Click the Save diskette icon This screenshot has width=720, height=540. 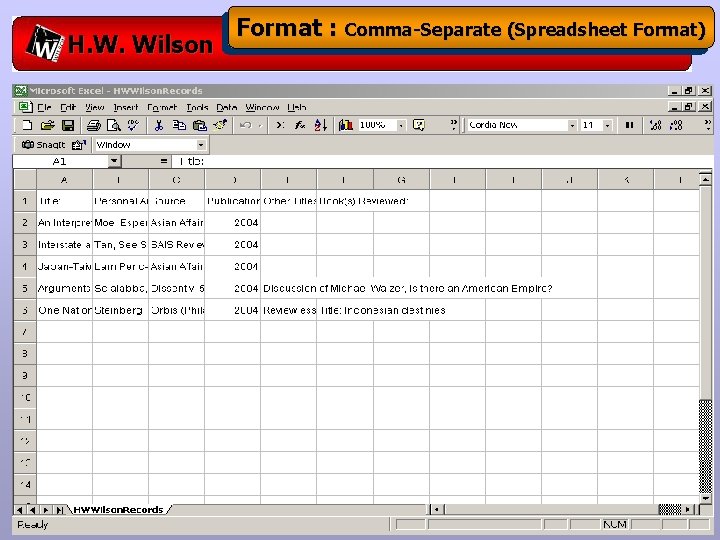pyautogui.click(x=68, y=125)
